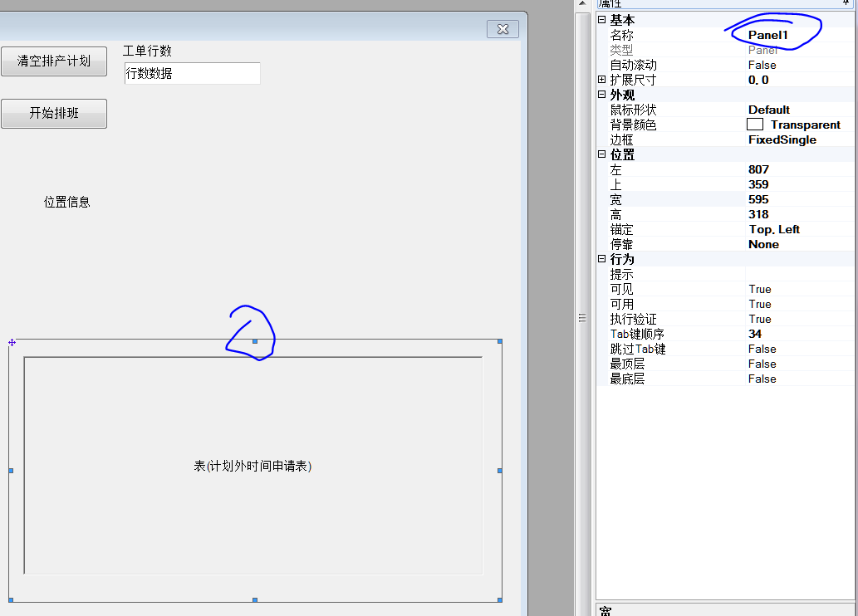
Task: Expand the 扩展尺寸 property
Action: [602, 80]
